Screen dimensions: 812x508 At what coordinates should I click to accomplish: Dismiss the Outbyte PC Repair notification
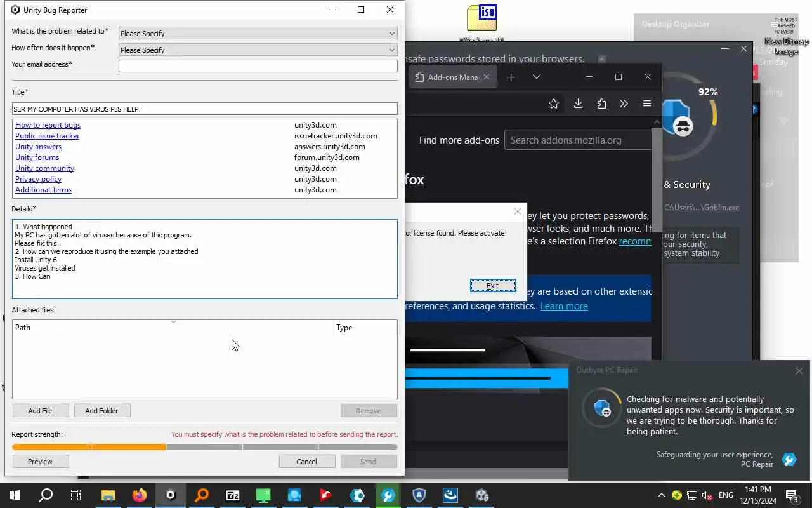pos(799,371)
